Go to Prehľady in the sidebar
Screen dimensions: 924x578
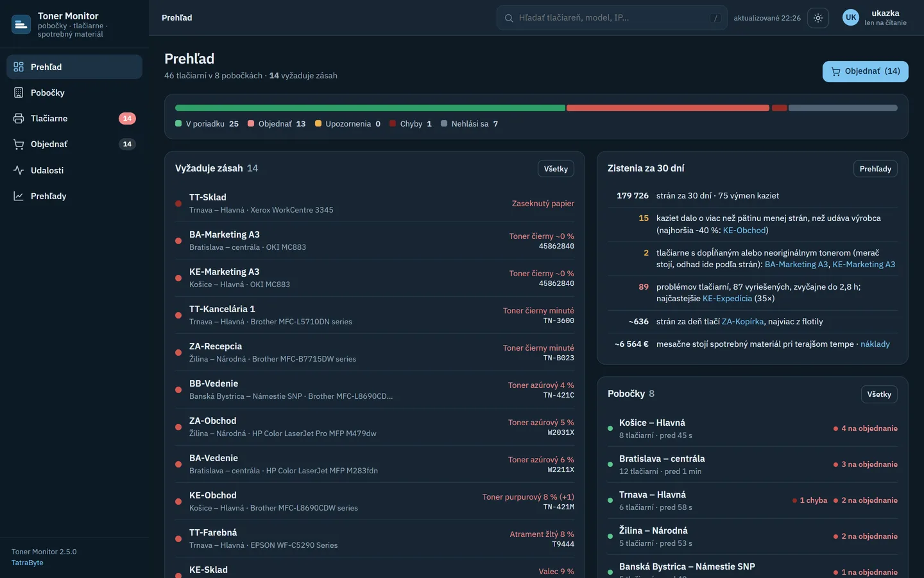[x=74, y=196]
